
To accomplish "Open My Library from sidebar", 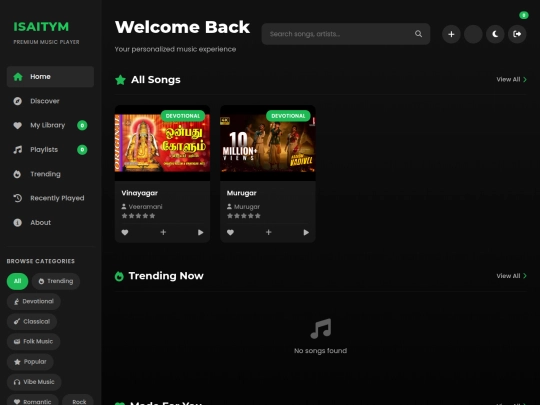I will pyautogui.click(x=50, y=125).
